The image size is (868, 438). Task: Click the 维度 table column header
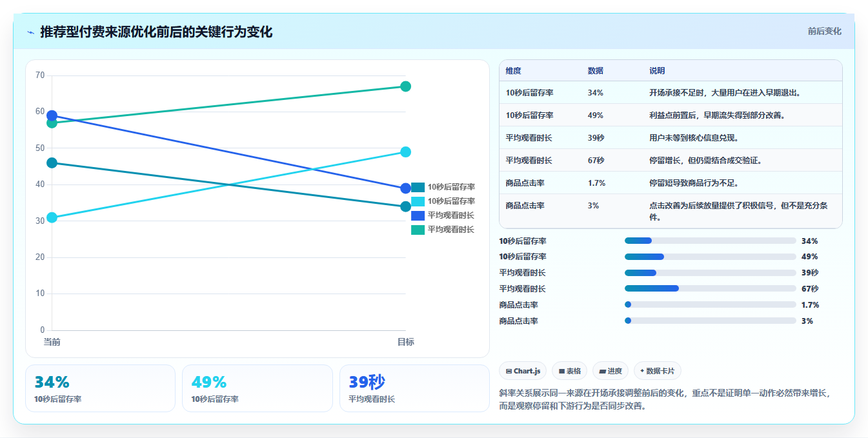(514, 70)
